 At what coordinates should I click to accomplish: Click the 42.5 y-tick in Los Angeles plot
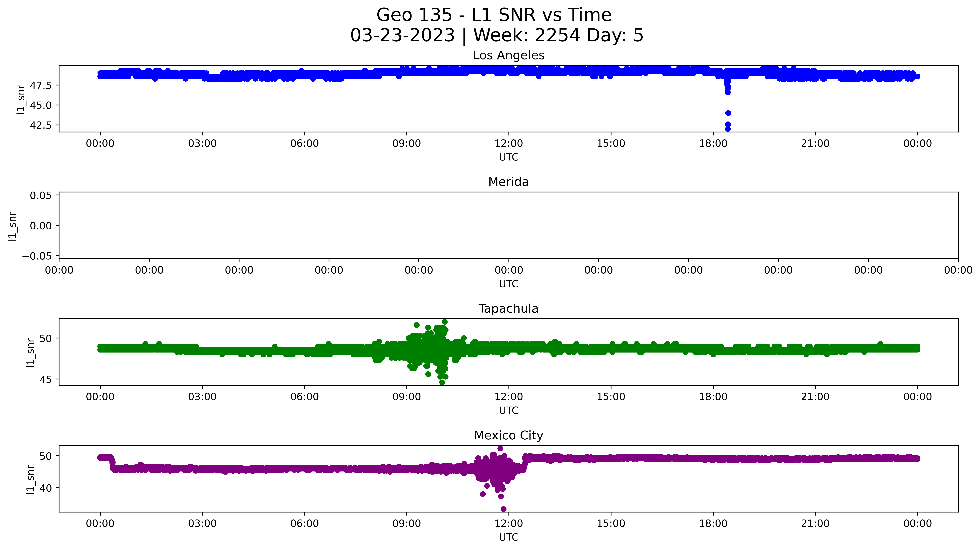[x=41, y=125]
